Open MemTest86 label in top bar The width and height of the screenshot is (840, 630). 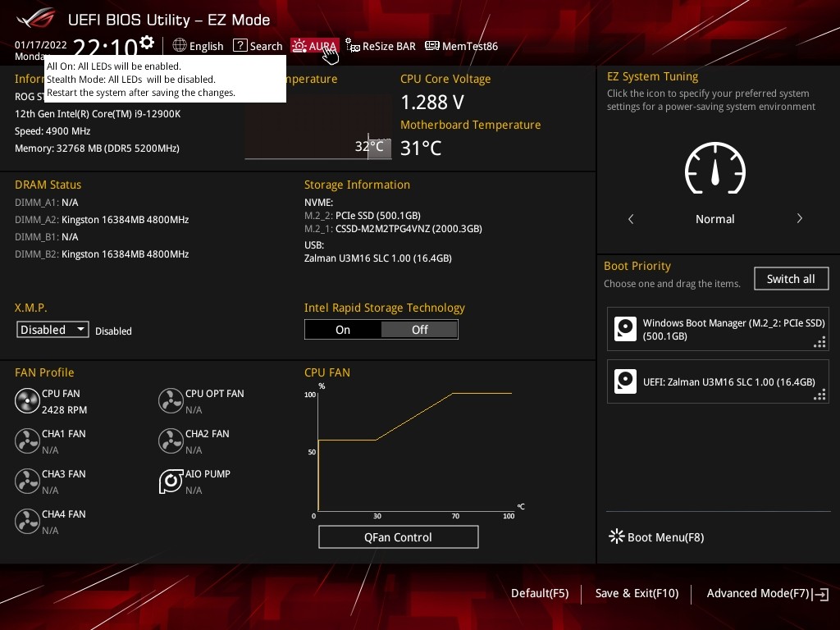[x=470, y=46]
